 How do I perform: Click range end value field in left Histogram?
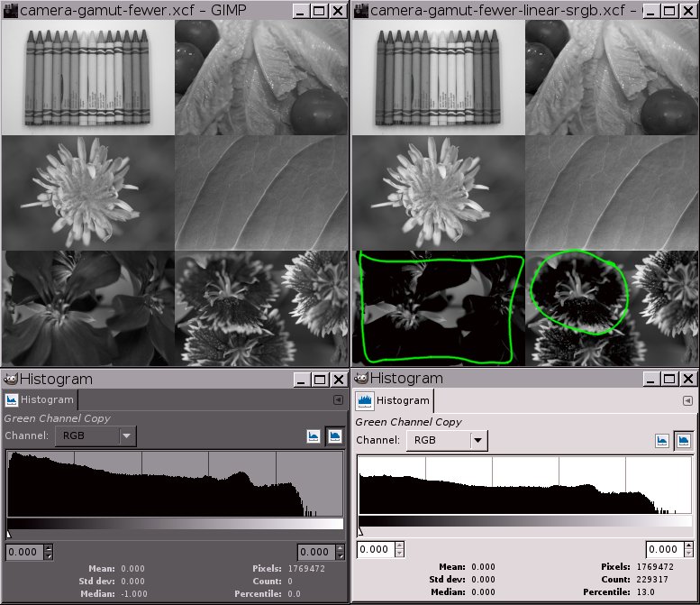(316, 552)
